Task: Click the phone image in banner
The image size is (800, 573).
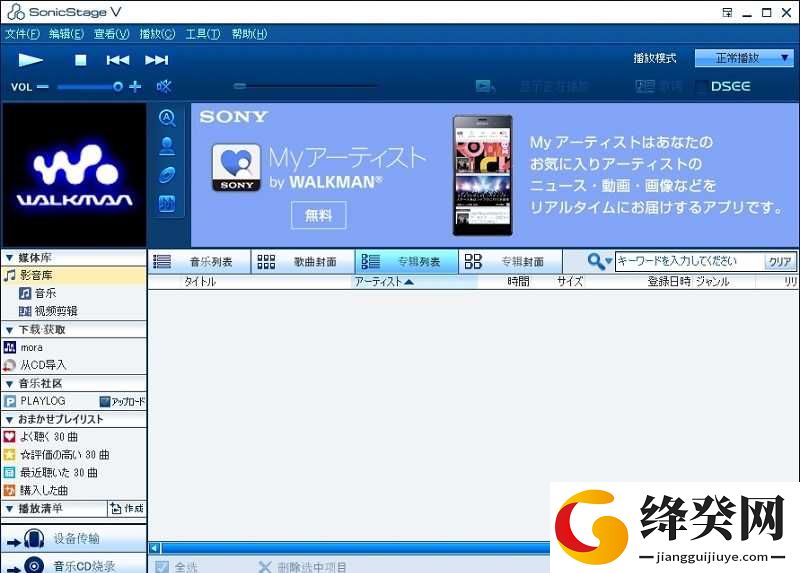Action: [482, 176]
